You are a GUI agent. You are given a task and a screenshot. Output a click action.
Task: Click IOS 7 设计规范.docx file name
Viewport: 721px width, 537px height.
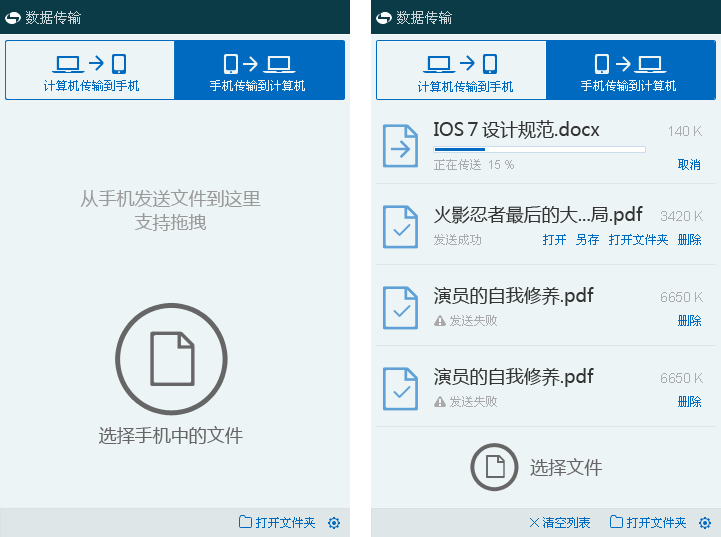pyautogui.click(x=516, y=130)
